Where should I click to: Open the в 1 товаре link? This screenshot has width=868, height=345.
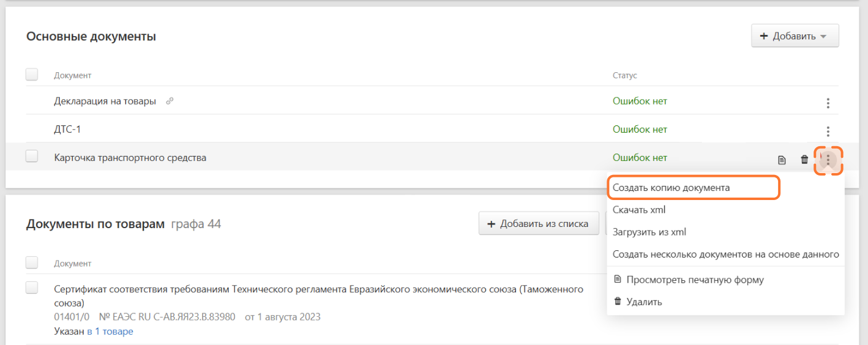tap(110, 332)
